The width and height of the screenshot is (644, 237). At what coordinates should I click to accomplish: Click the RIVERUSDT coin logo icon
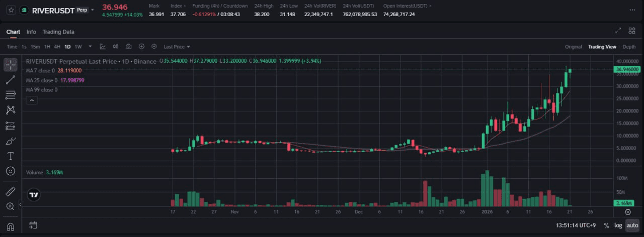(24, 10)
